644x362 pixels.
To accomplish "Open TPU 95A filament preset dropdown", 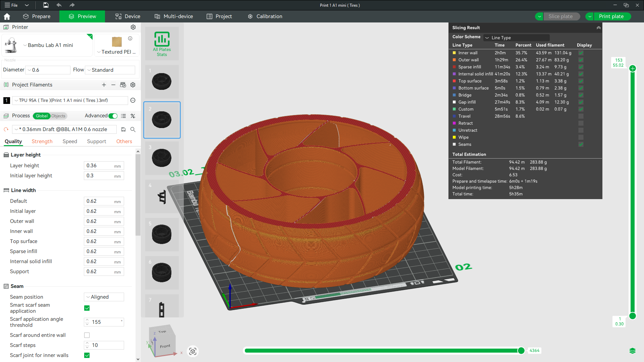I will tap(70, 100).
